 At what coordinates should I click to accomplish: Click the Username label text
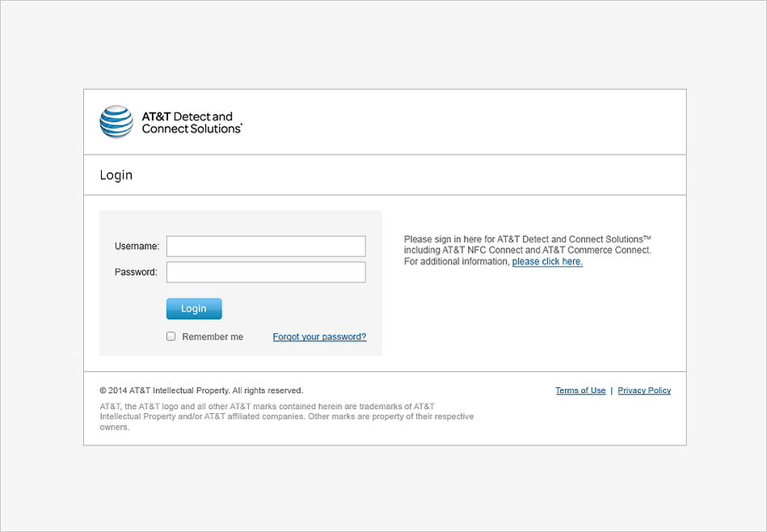pyautogui.click(x=137, y=246)
